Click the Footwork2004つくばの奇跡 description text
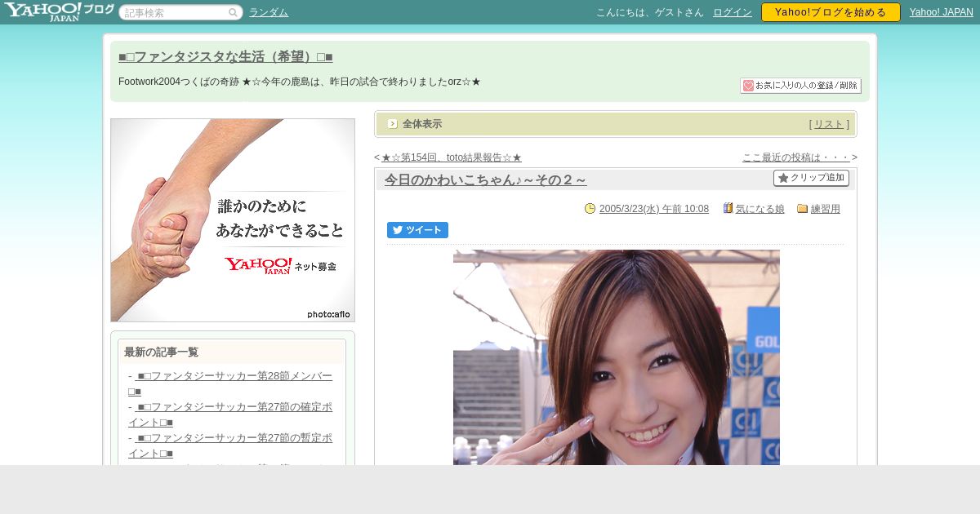980x514 pixels. pyautogui.click(x=300, y=82)
